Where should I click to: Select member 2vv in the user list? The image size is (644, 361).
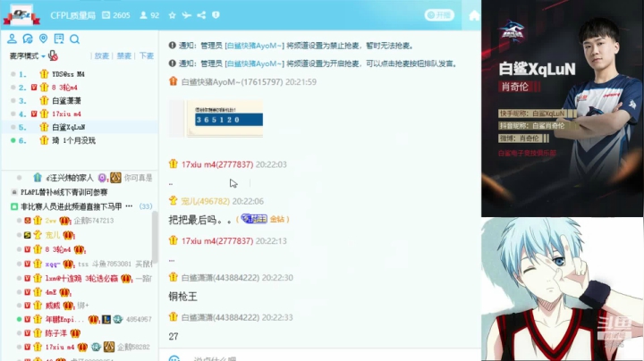(x=50, y=221)
